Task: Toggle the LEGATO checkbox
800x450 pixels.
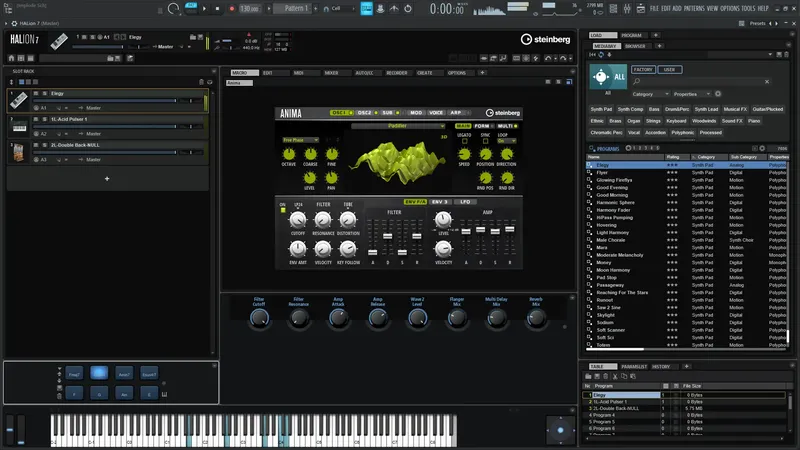Action: pyautogui.click(x=464, y=141)
